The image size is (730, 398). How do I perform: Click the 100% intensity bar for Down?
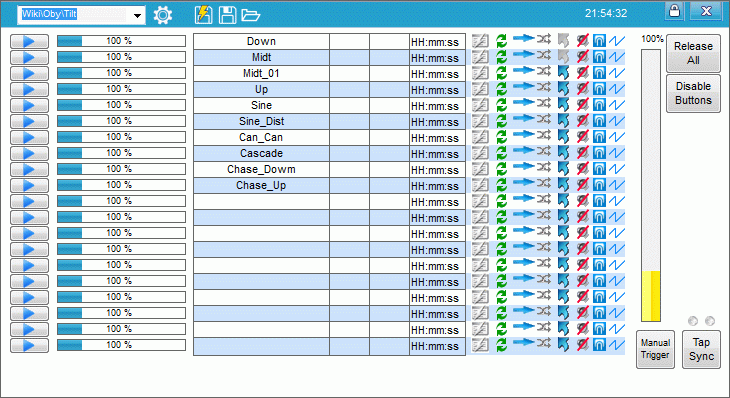121,41
